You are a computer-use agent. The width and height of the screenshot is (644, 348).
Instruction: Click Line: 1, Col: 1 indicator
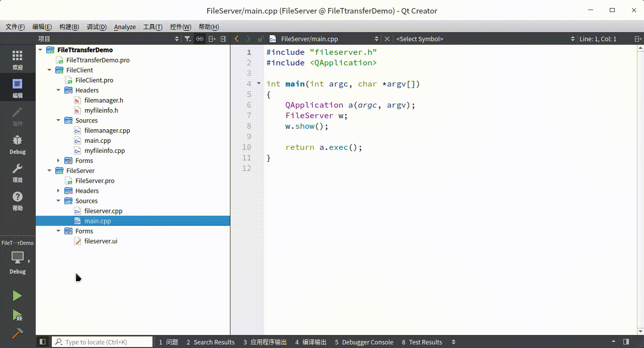[598, 39]
